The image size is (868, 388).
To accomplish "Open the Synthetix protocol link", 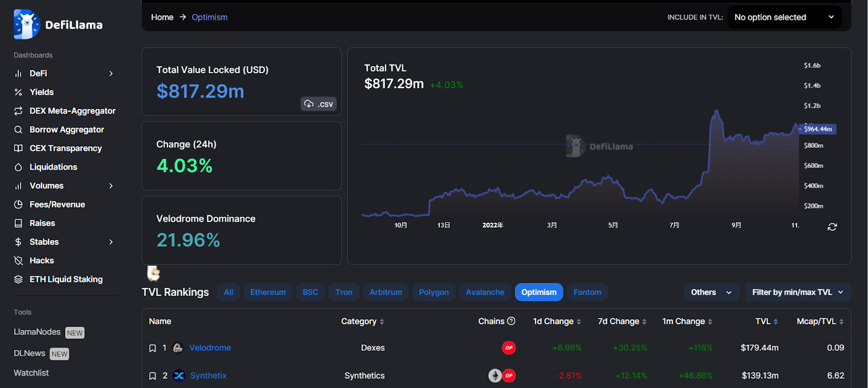I will click(208, 376).
